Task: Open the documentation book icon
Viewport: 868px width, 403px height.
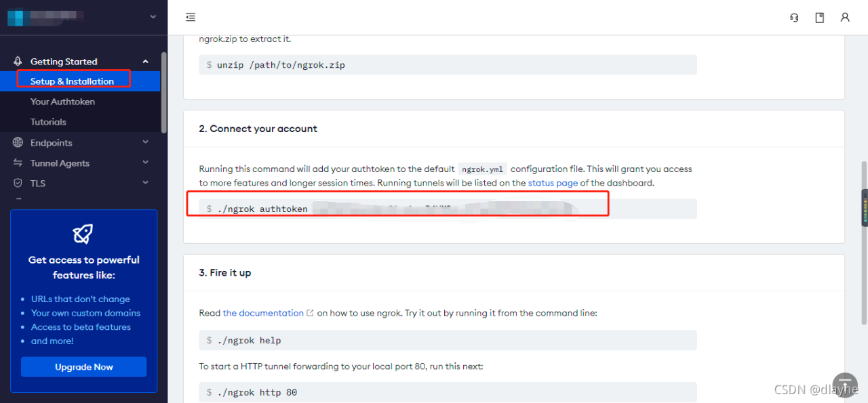Action: click(819, 18)
